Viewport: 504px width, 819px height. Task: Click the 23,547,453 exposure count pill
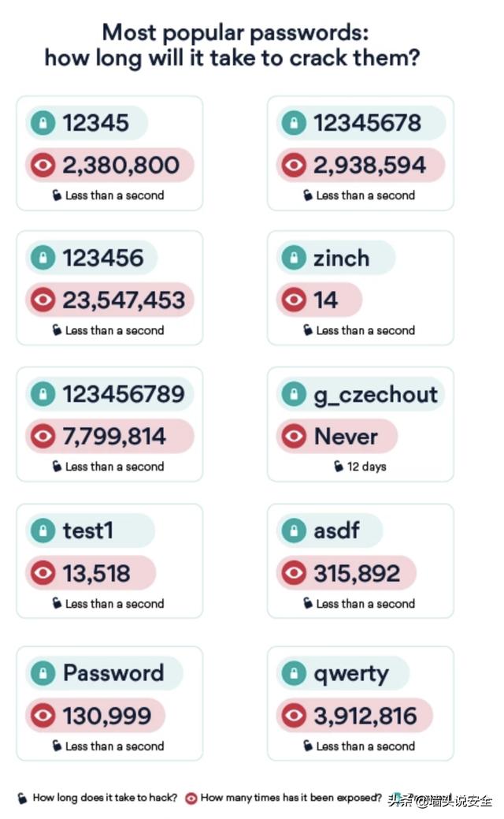[110, 300]
